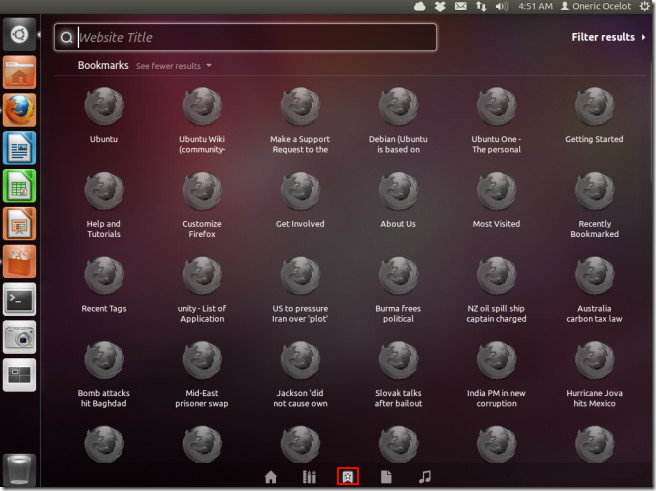This screenshot has width=656, height=491.
Task: Open the Ubuntu Dash home button in launcher
Action: tap(19, 35)
